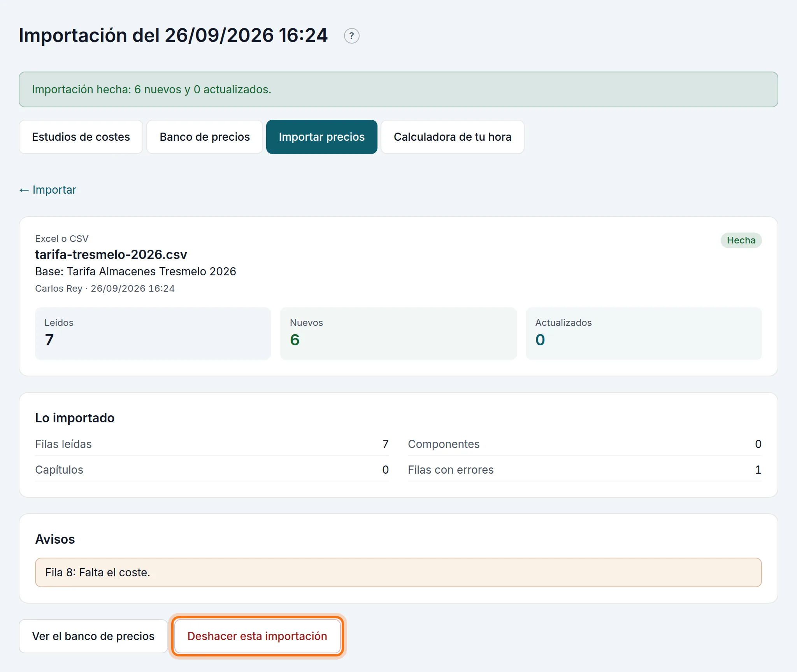The image size is (797, 672).
Task: Click the Filas con errores row
Action: point(585,470)
